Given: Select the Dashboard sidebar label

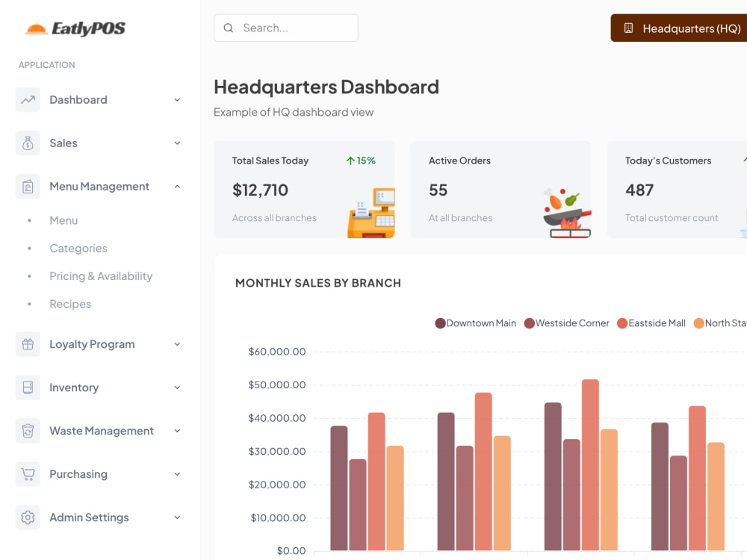Looking at the screenshot, I should pyautogui.click(x=78, y=99).
